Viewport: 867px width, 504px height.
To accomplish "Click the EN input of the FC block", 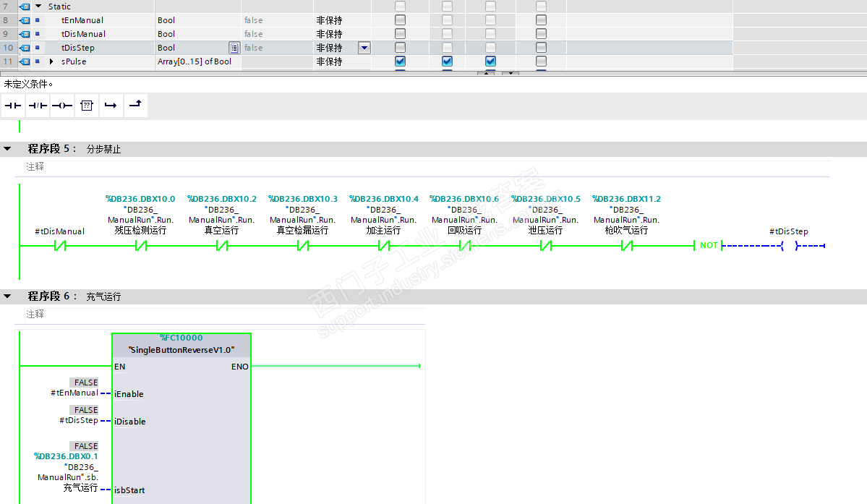I will (x=120, y=367).
